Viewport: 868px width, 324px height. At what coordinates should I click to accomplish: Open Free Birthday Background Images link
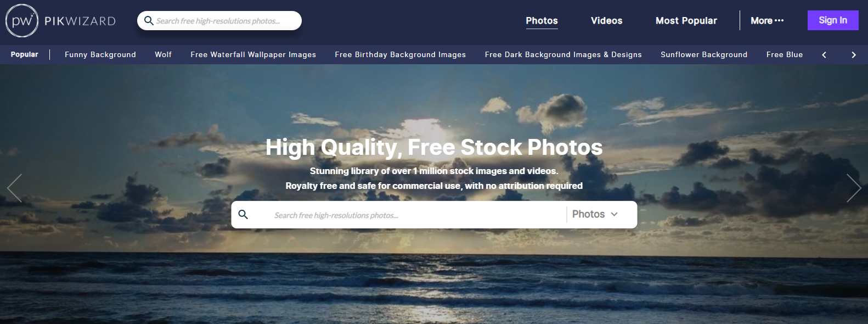point(401,54)
